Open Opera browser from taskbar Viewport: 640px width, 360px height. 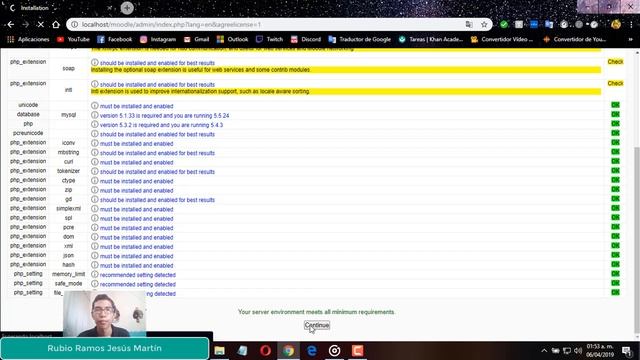pos(265,351)
